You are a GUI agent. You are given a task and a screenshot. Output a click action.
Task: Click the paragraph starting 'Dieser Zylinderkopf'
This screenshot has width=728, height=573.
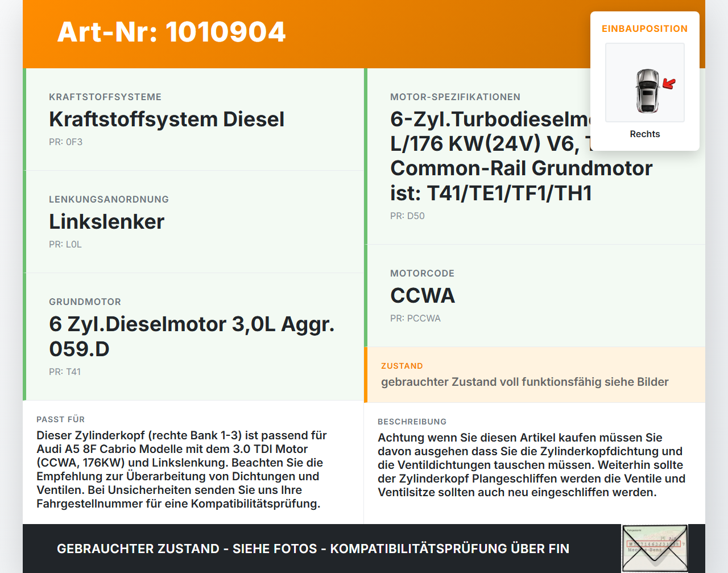tap(182, 469)
